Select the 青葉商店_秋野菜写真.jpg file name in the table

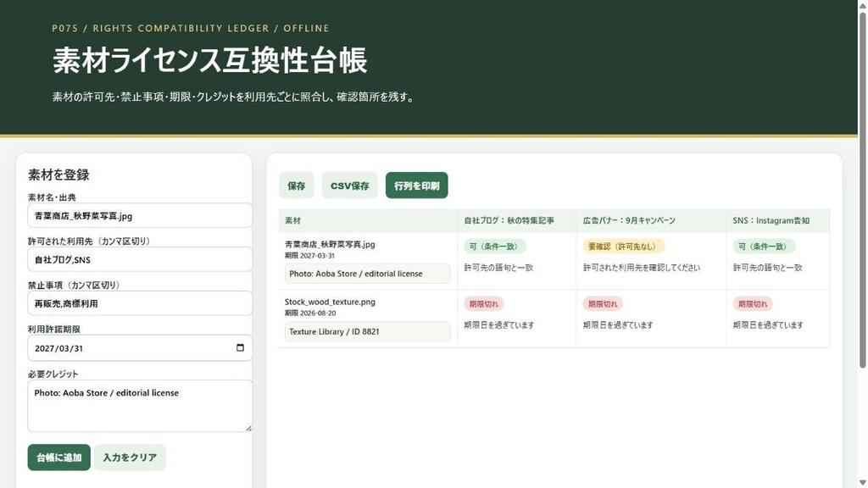(330, 244)
